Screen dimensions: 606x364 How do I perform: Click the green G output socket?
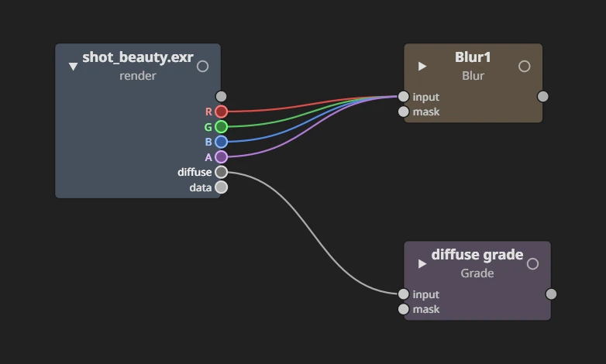(x=221, y=127)
